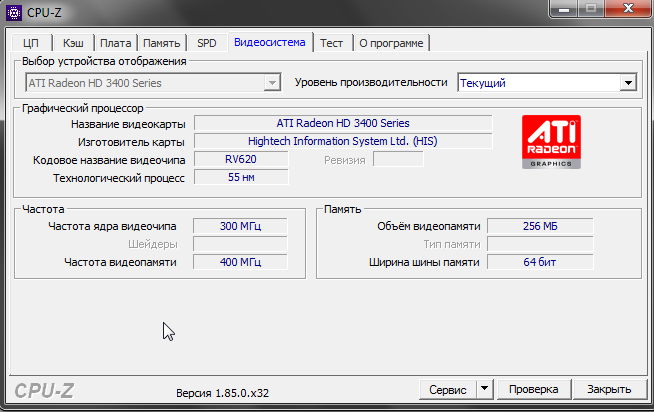The width and height of the screenshot is (654, 412).
Task: Click the Частота видеопамяти label
Action: pos(120,262)
